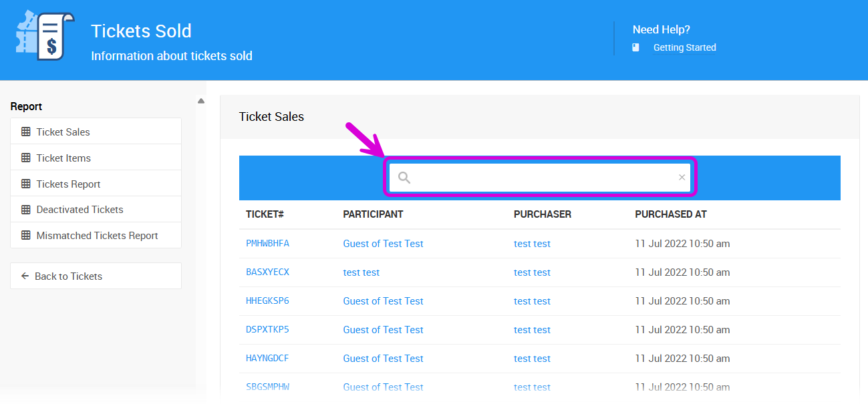
Task: Click the Ticket Sales table icon
Action: (26, 132)
